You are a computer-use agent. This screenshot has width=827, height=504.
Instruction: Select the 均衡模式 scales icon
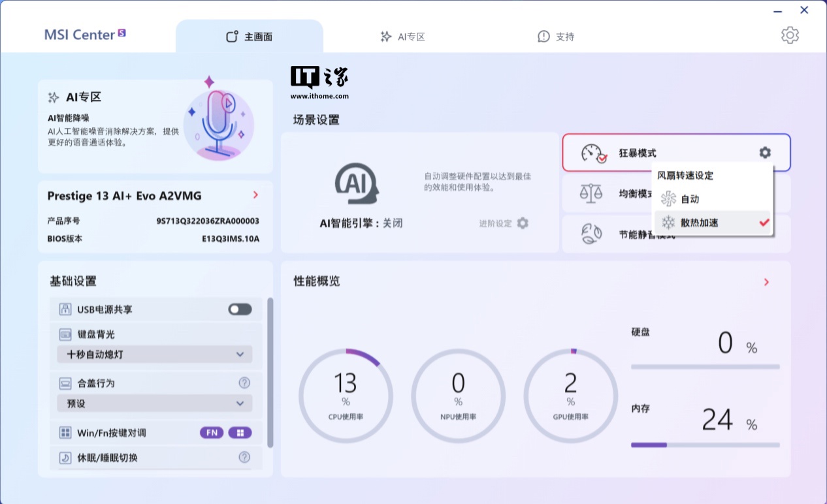(x=591, y=193)
